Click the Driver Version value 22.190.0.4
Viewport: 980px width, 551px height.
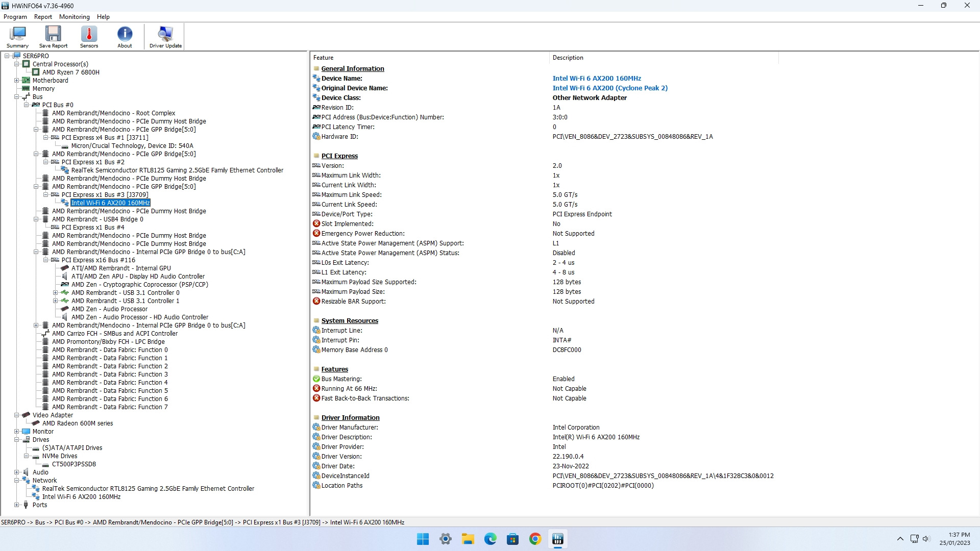tap(568, 457)
